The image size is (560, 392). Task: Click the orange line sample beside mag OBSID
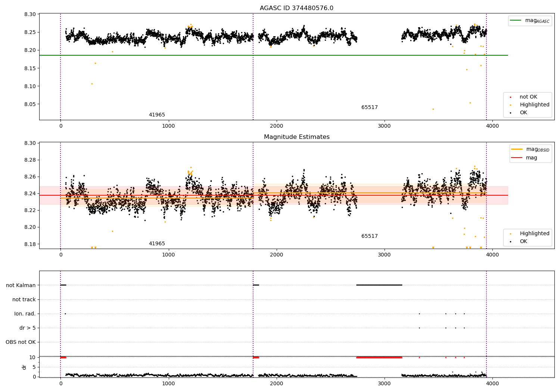point(517,149)
